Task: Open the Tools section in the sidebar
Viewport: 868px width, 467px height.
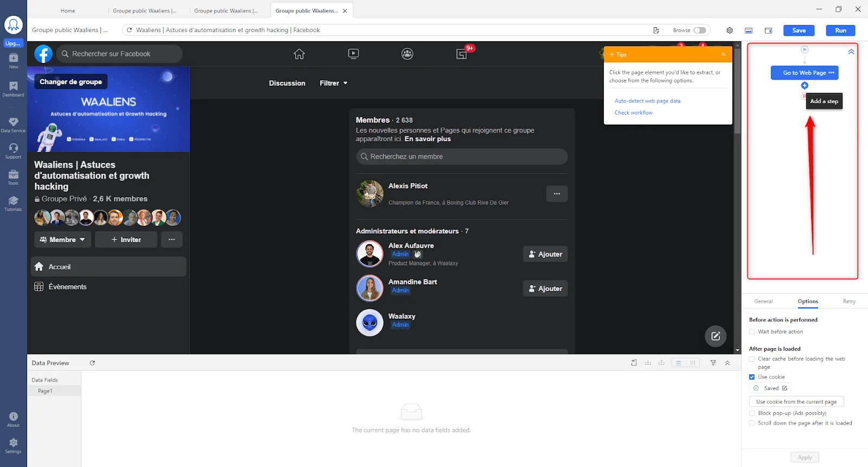Action: (x=14, y=177)
